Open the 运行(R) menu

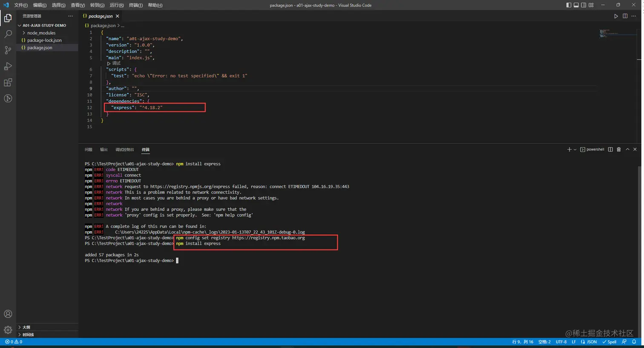pyautogui.click(x=117, y=5)
